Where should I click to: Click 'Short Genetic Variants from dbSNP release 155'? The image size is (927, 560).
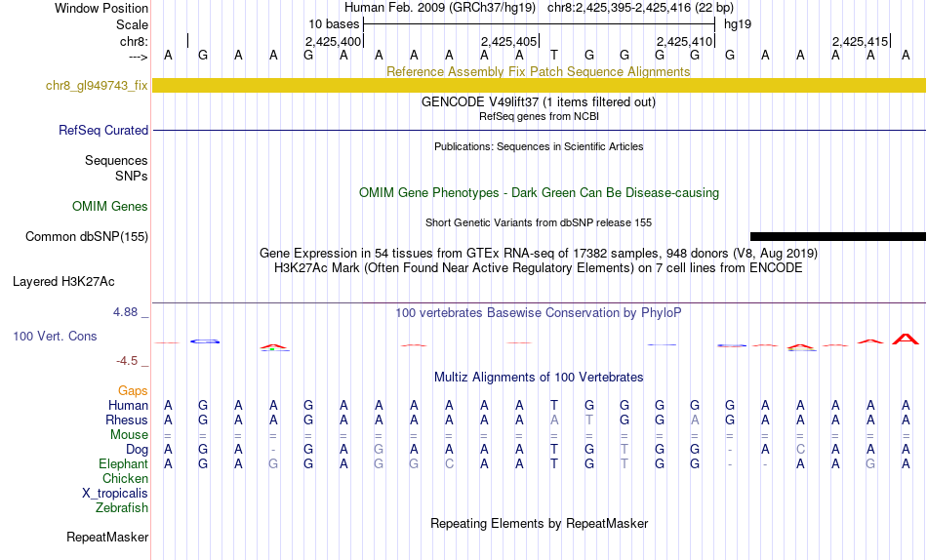click(539, 223)
